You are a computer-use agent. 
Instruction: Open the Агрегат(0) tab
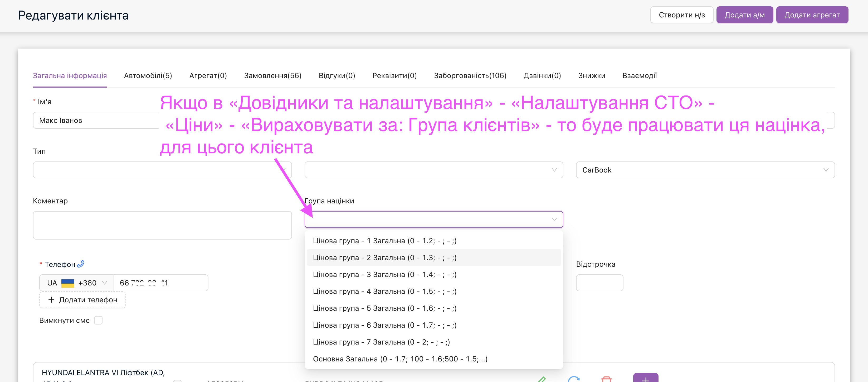pos(208,76)
